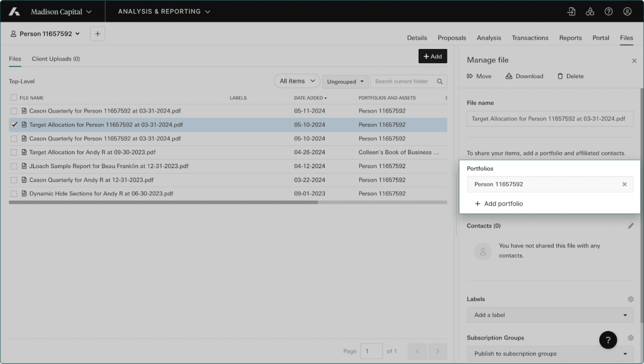The width and height of the screenshot is (644, 364).
Task: Open the help question mark icon in header
Action: [608, 12]
